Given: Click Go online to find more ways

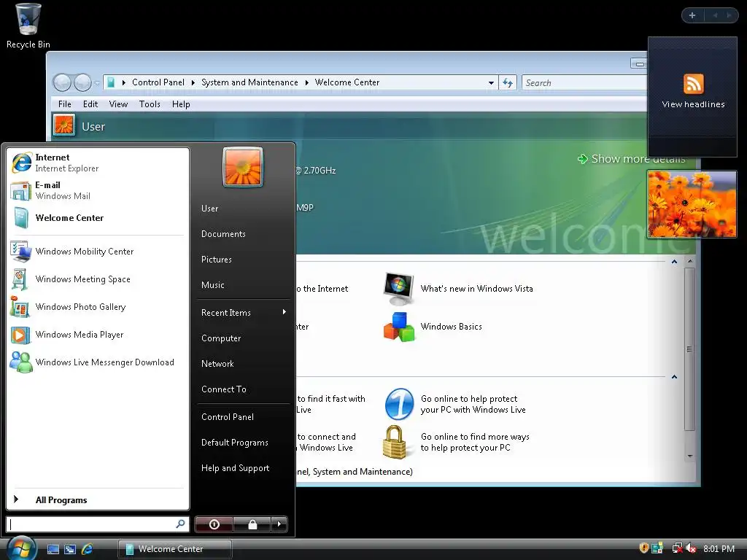Looking at the screenshot, I should point(457,442).
